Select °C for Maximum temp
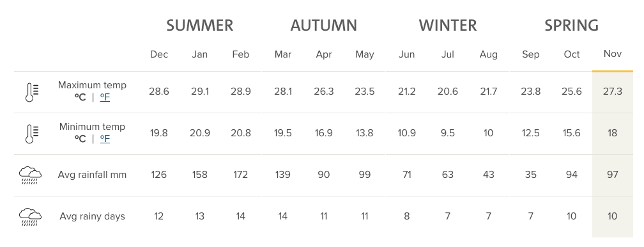Image resolution: width=644 pixels, height=247 pixels. point(80,97)
